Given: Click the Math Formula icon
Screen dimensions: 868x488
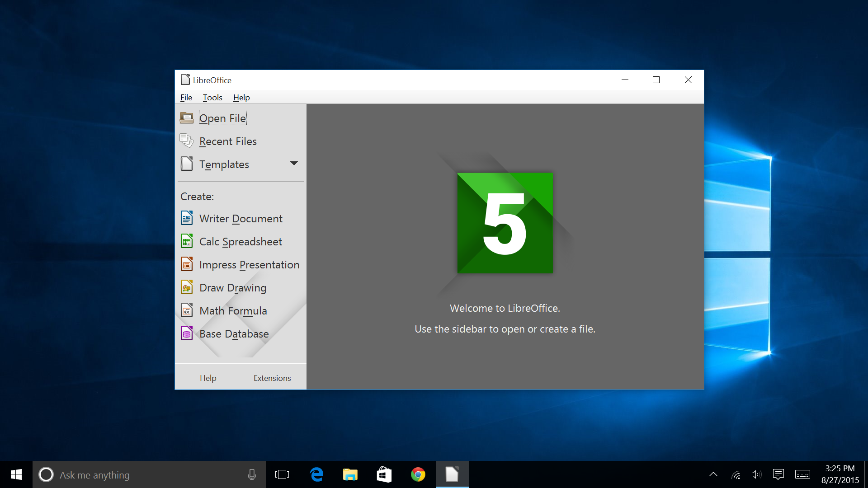Looking at the screenshot, I should [187, 311].
